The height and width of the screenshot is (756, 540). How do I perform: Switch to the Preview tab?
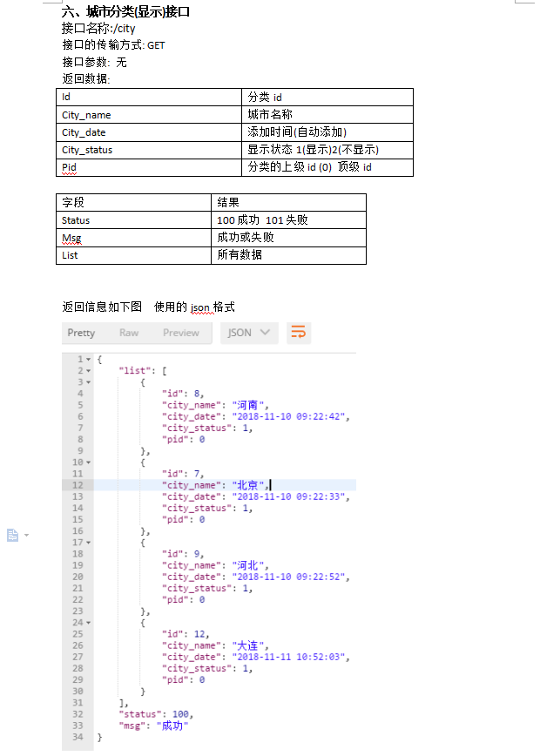coord(181,333)
